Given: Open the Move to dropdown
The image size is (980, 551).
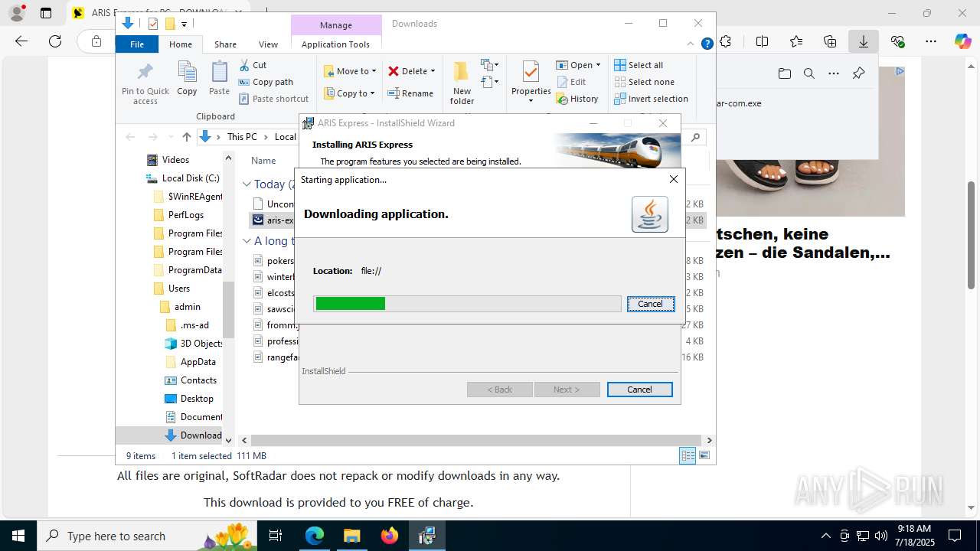Looking at the screenshot, I should [351, 71].
